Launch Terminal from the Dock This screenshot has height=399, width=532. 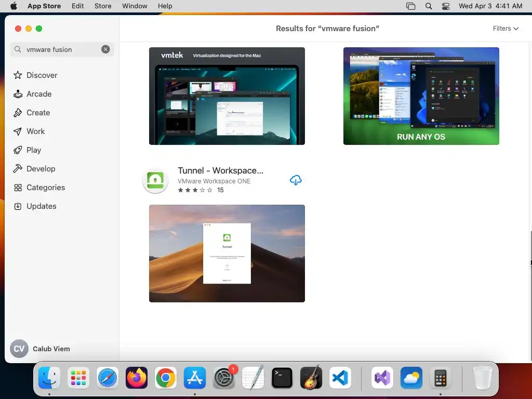pyautogui.click(x=282, y=378)
